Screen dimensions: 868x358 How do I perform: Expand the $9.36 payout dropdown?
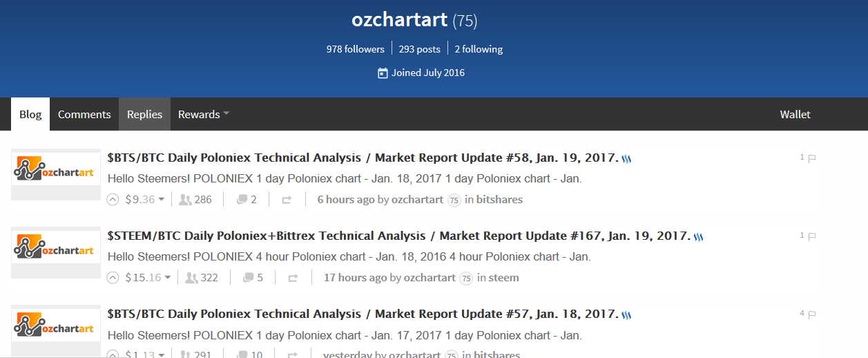click(x=161, y=200)
